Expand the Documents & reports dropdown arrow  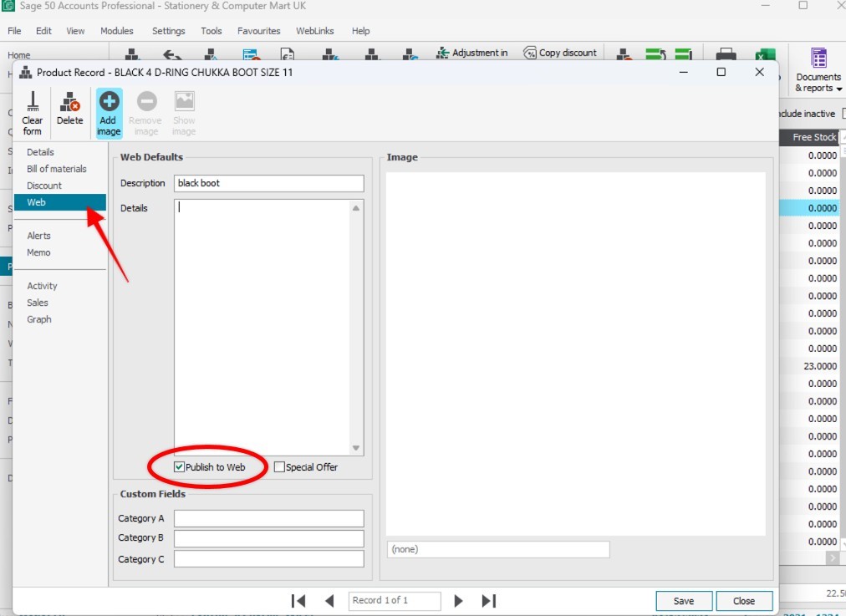click(x=839, y=89)
